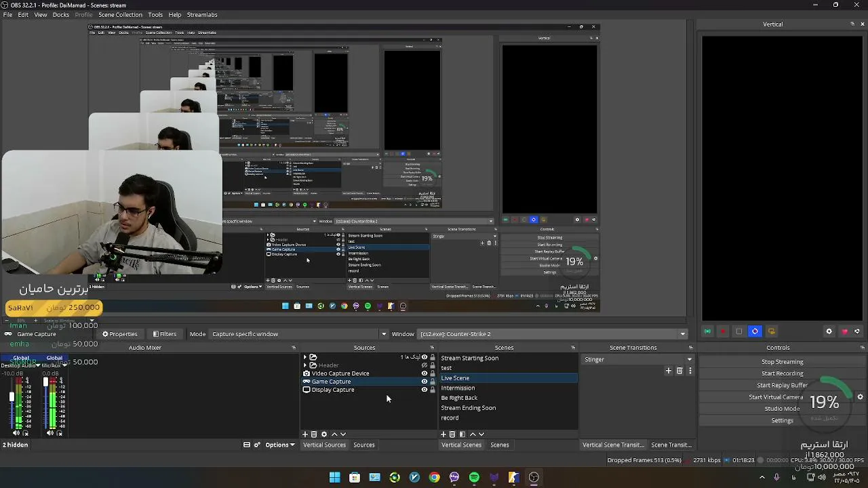The height and width of the screenshot is (488, 868).
Task: Move selected scene down
Action: (x=481, y=434)
